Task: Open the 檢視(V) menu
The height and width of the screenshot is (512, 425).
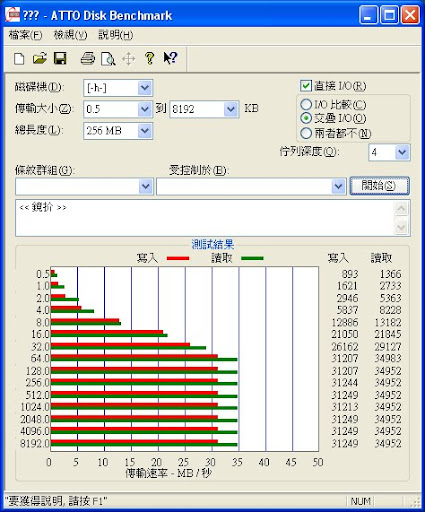Action: (x=70, y=35)
